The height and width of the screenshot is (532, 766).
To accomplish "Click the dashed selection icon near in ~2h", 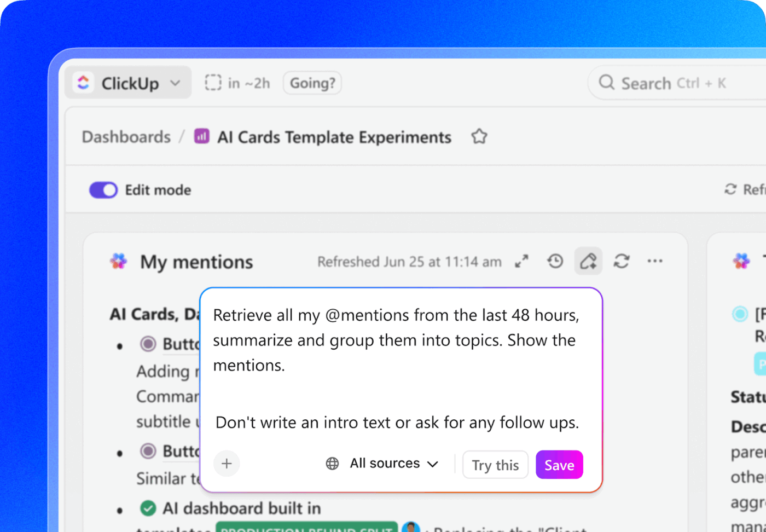I will point(212,82).
